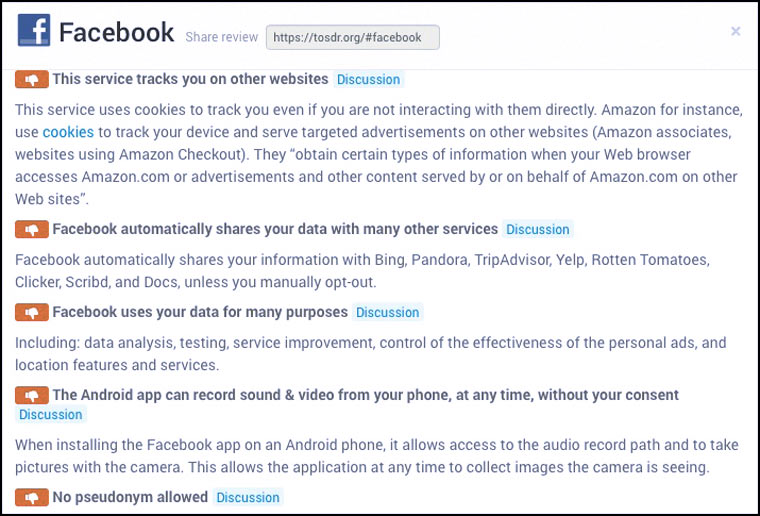The image size is (760, 516).
Task: Click thumbs-down icon beside 'uses your data for many purposes'
Action: tap(32, 312)
